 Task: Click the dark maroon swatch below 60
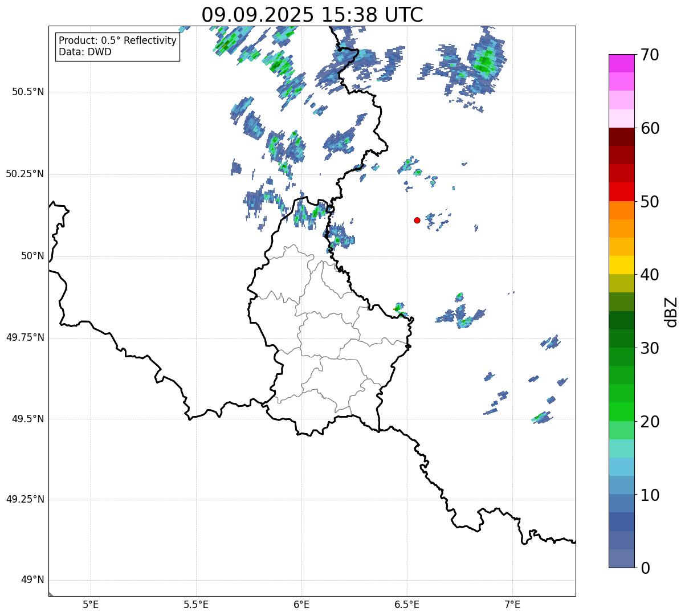[x=621, y=137]
